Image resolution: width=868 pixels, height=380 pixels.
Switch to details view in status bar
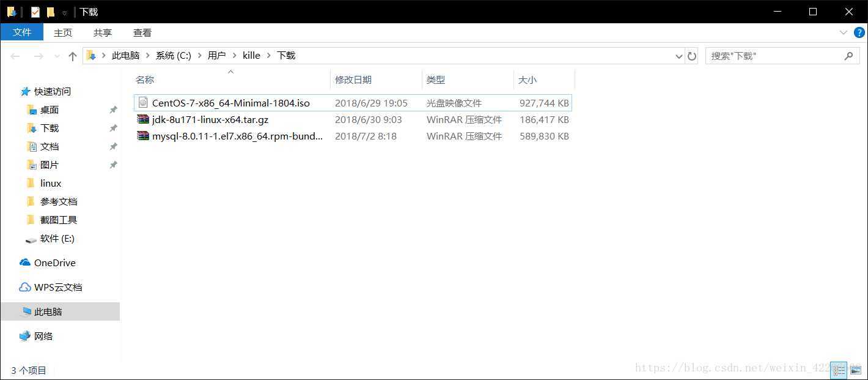pyautogui.click(x=839, y=370)
